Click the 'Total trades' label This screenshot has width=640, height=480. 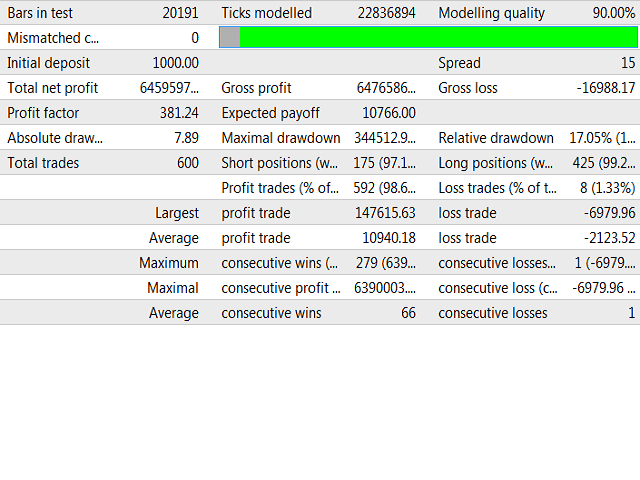[43, 163]
